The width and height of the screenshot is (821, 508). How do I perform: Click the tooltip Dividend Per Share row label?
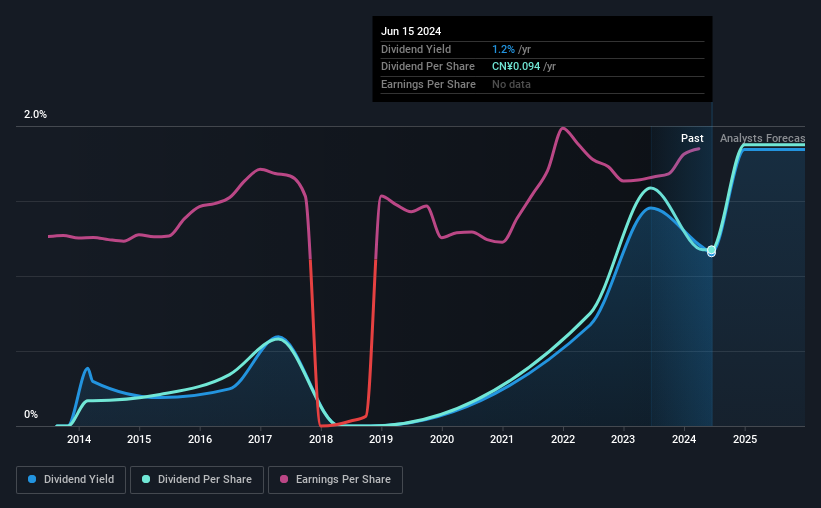click(428, 67)
